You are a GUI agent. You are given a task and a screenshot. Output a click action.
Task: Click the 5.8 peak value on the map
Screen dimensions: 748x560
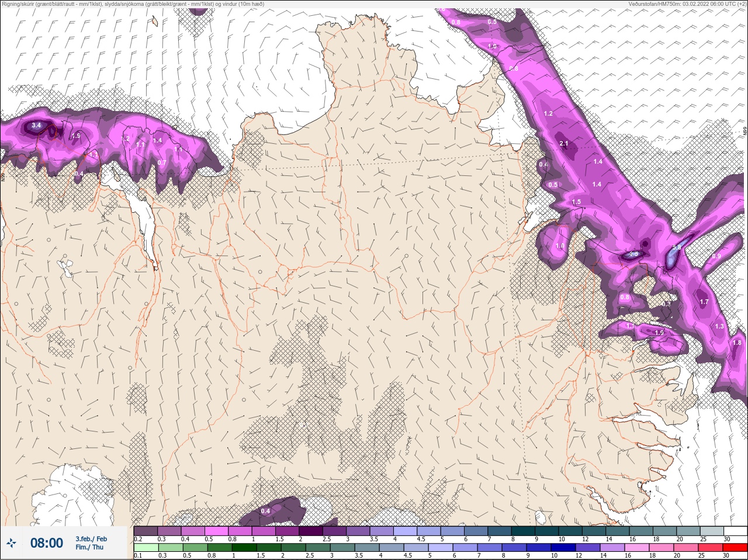pyautogui.click(x=677, y=248)
